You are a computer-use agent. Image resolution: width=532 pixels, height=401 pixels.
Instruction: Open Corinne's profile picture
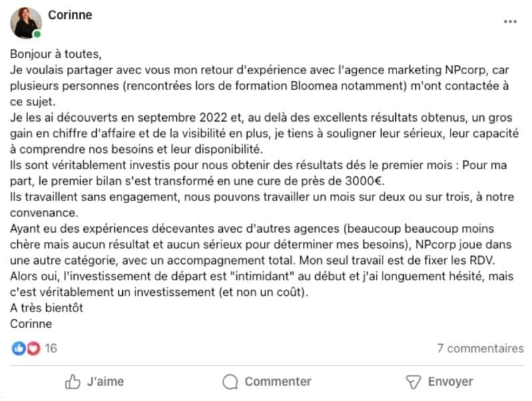tap(26, 23)
